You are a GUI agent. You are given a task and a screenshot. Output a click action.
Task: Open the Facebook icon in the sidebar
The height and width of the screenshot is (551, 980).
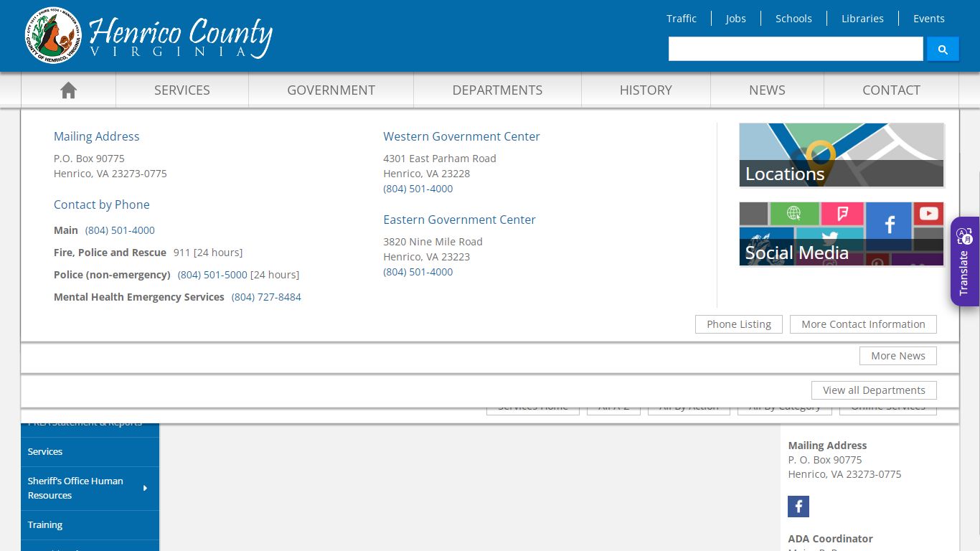pyautogui.click(x=798, y=507)
